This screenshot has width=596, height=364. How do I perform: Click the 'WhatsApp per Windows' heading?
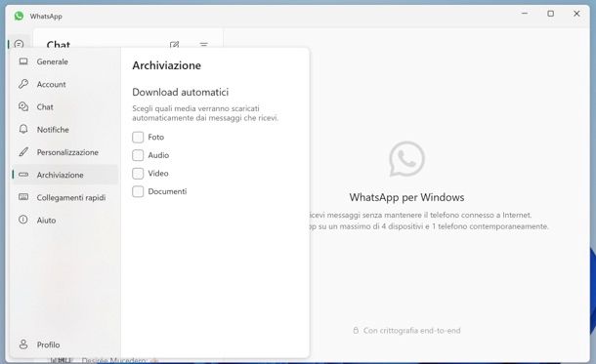tap(406, 197)
